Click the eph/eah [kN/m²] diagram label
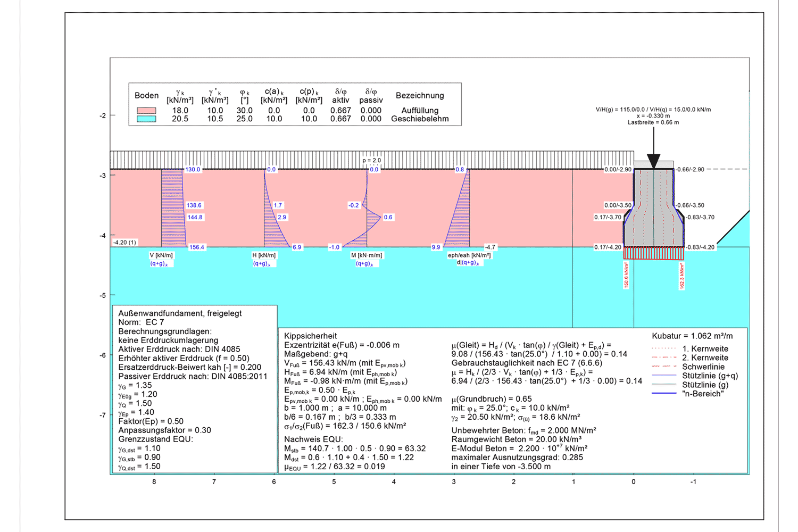The image size is (798, 532). (469, 255)
